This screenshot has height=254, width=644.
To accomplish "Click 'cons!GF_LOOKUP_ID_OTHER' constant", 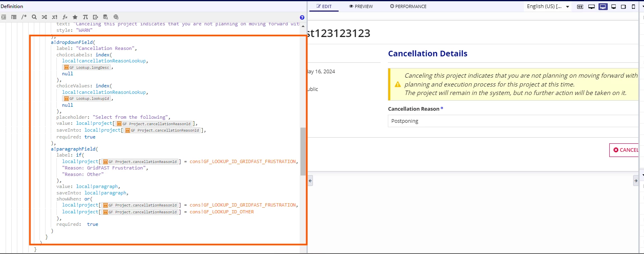I will [222, 212].
